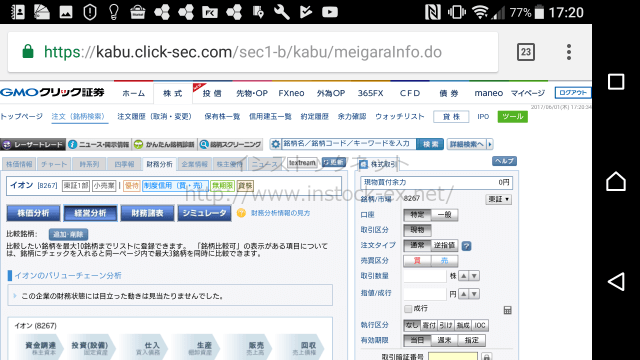Switch to the 株式 main tab
Image resolution: width=640 pixels, height=360 pixels.
[x=173, y=93]
